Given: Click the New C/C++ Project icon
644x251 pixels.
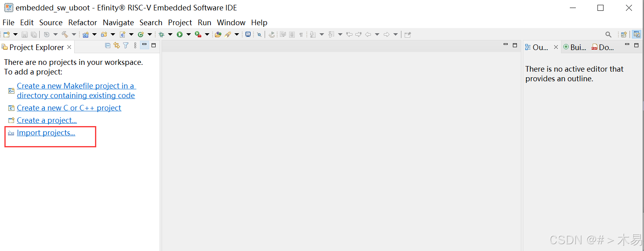Looking at the screenshot, I should pos(85,34).
